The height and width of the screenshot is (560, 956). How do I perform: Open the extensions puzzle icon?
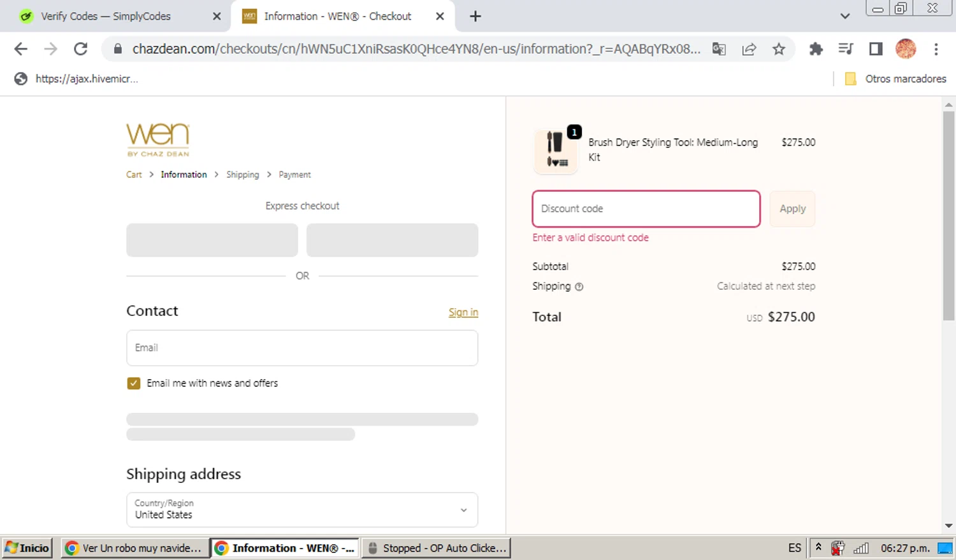(816, 49)
